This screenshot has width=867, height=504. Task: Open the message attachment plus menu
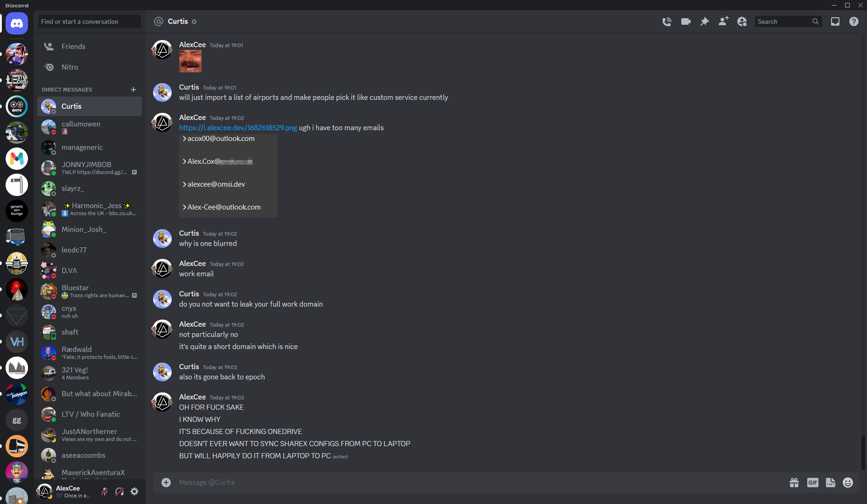[166, 483]
